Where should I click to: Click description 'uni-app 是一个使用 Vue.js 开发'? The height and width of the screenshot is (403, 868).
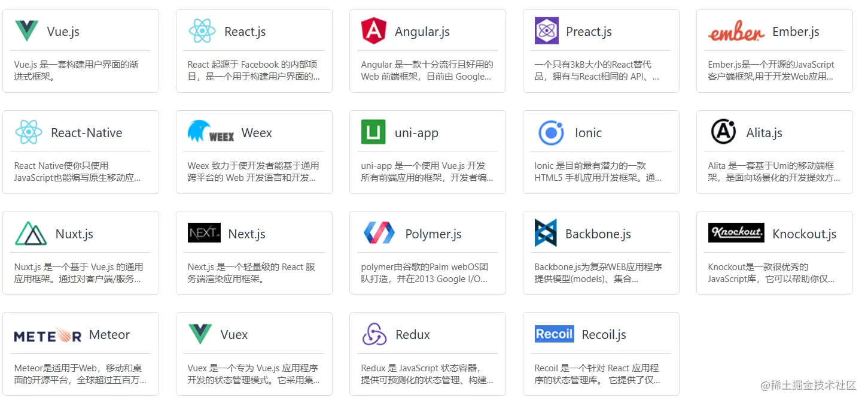(427, 172)
